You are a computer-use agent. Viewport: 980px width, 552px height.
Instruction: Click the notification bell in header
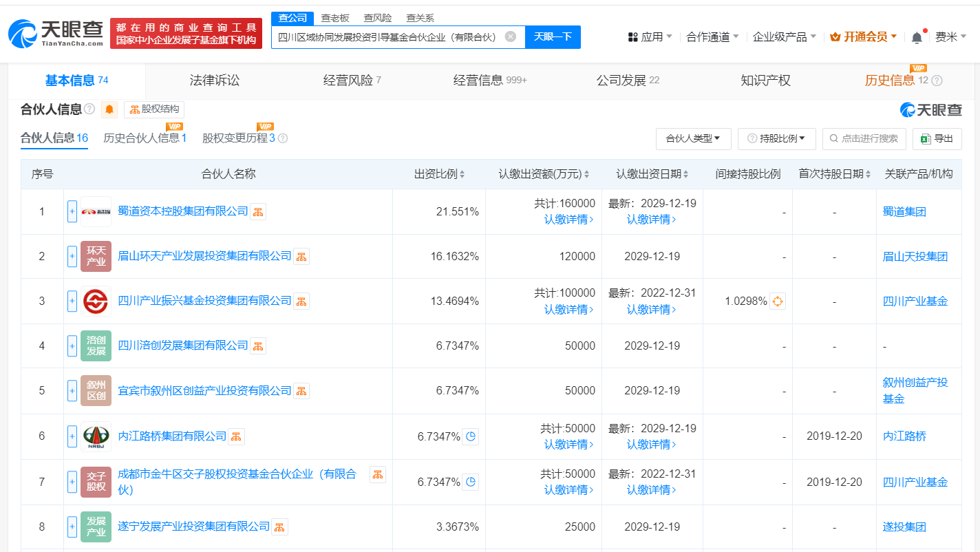917,37
